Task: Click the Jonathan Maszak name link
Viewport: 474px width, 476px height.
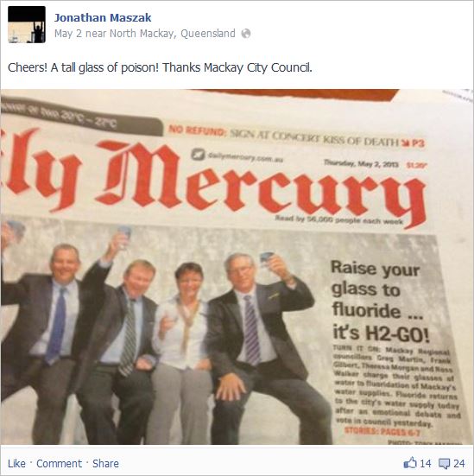Action: tap(103, 17)
